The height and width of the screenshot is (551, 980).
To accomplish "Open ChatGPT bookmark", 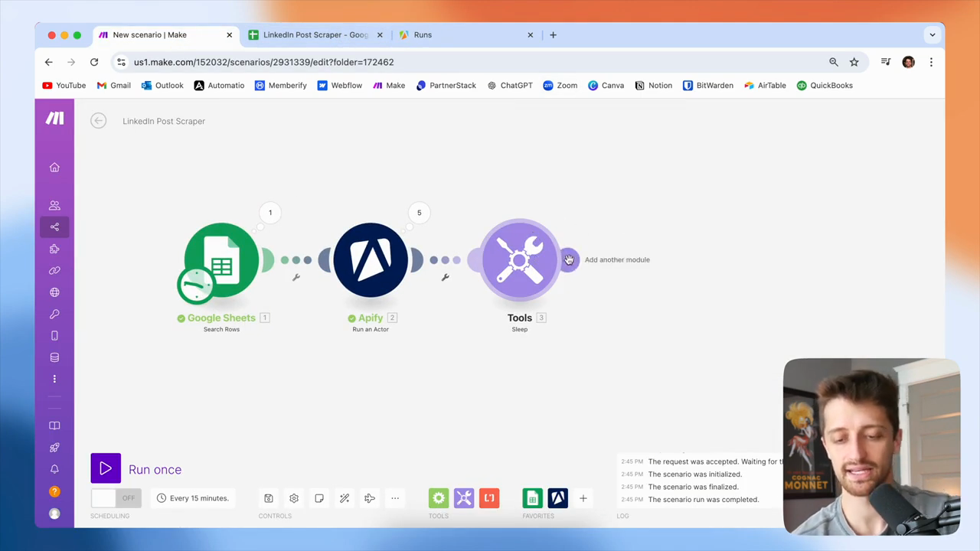I will pyautogui.click(x=510, y=86).
